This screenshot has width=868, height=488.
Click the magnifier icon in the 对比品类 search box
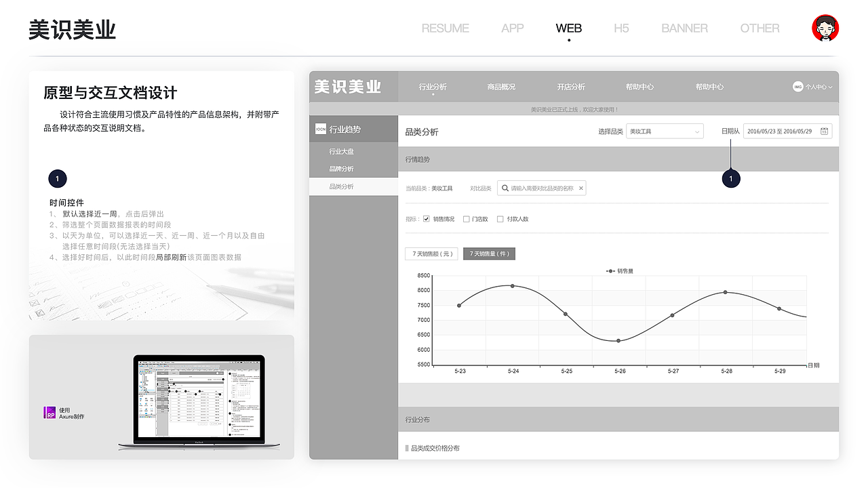click(505, 188)
